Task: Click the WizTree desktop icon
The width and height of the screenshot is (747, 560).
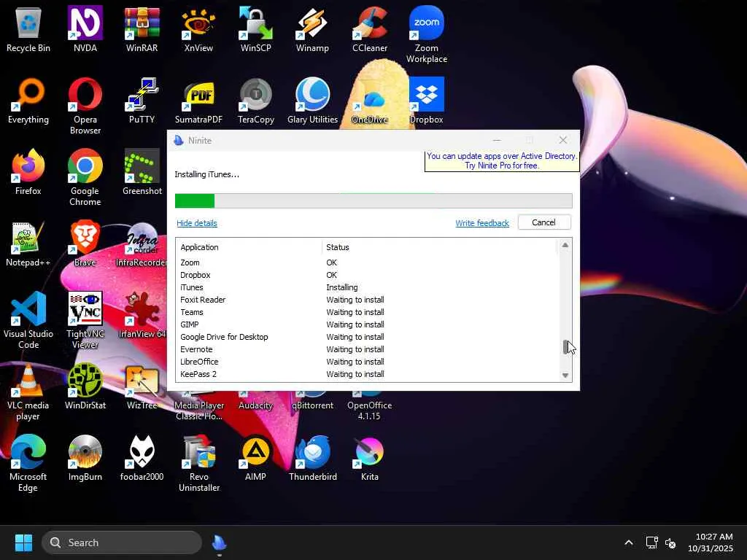Action: point(142,386)
